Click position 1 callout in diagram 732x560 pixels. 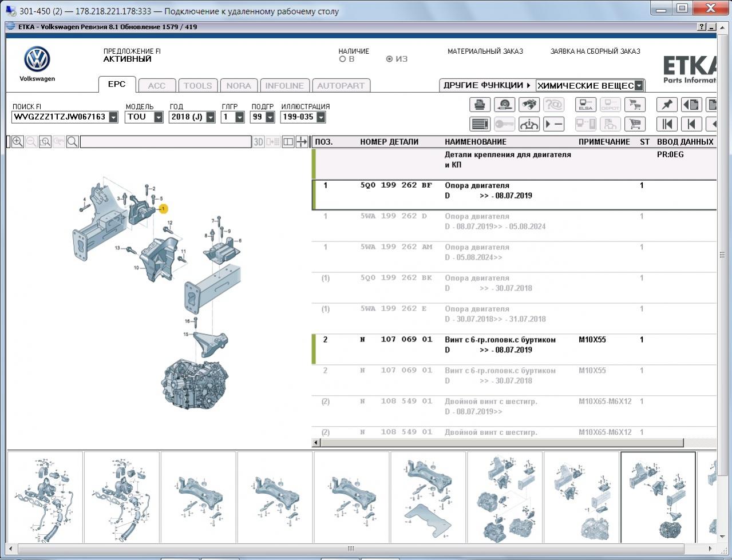[163, 209]
